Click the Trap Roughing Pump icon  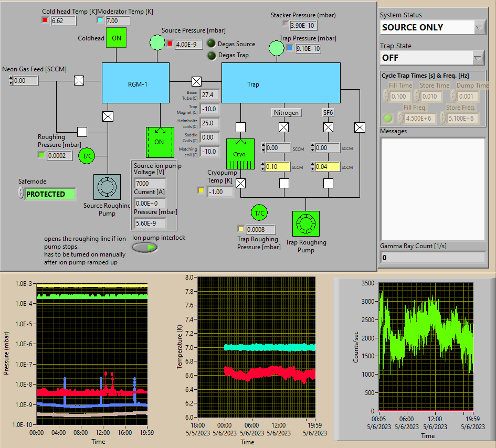305,224
